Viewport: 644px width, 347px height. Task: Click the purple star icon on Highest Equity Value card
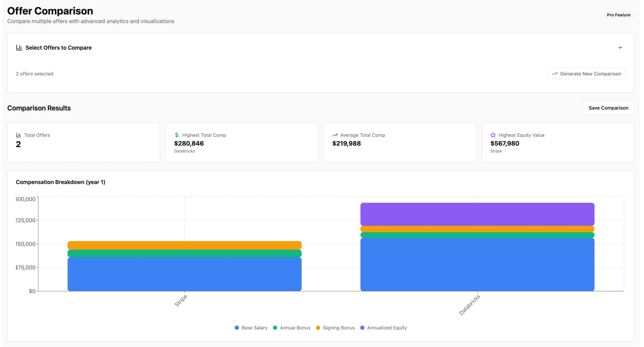coord(493,135)
